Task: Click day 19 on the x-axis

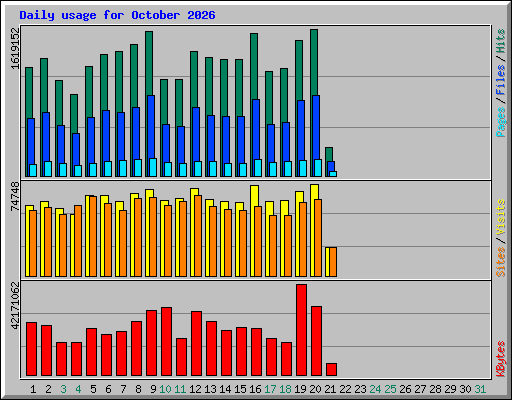Action: (x=300, y=389)
